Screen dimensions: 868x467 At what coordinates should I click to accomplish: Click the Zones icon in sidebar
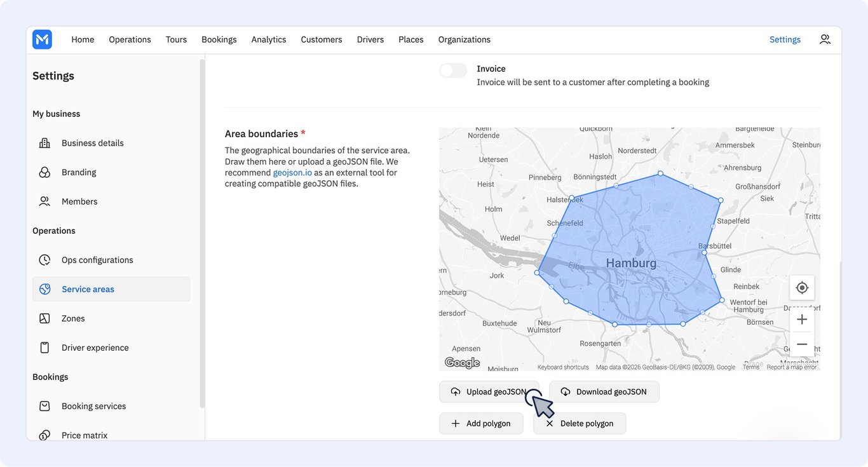[x=44, y=318]
